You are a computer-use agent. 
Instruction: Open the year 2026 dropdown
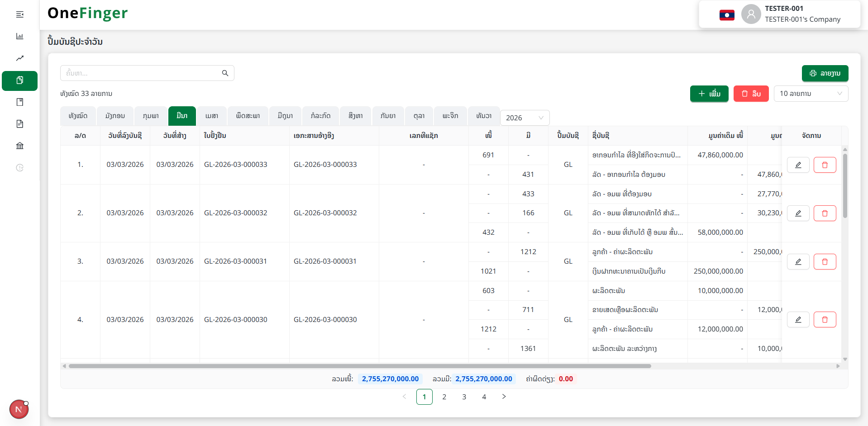525,118
